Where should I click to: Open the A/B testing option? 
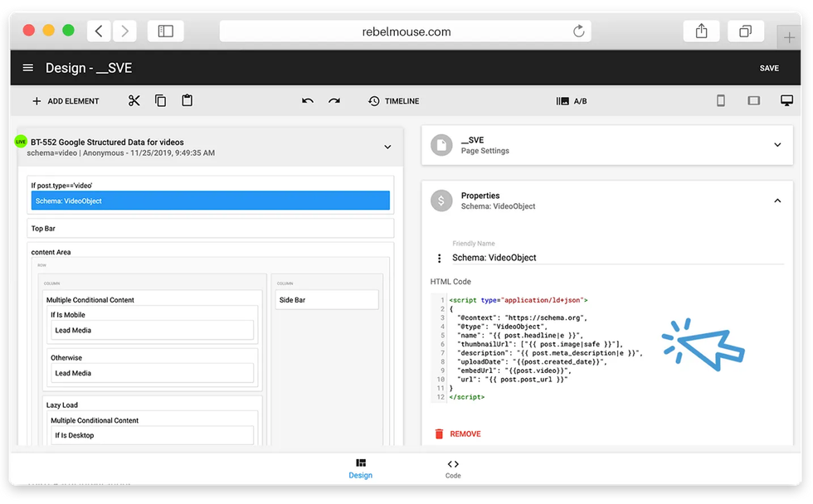572,101
